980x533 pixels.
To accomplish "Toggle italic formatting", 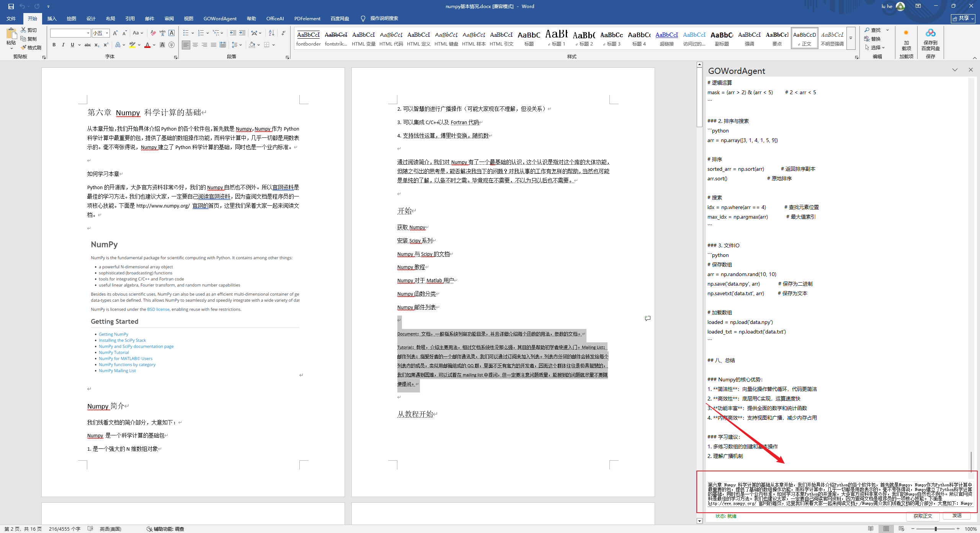I will [63, 45].
